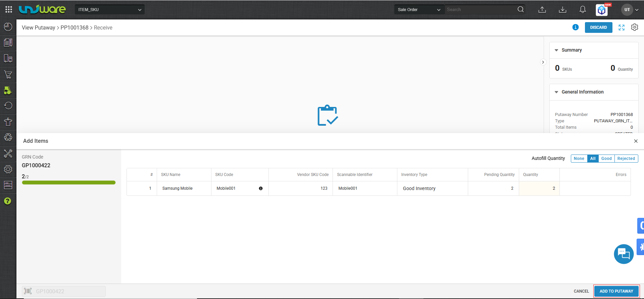Open the returns circular arrow sidebar icon
The image size is (644, 299).
pos(8,106)
